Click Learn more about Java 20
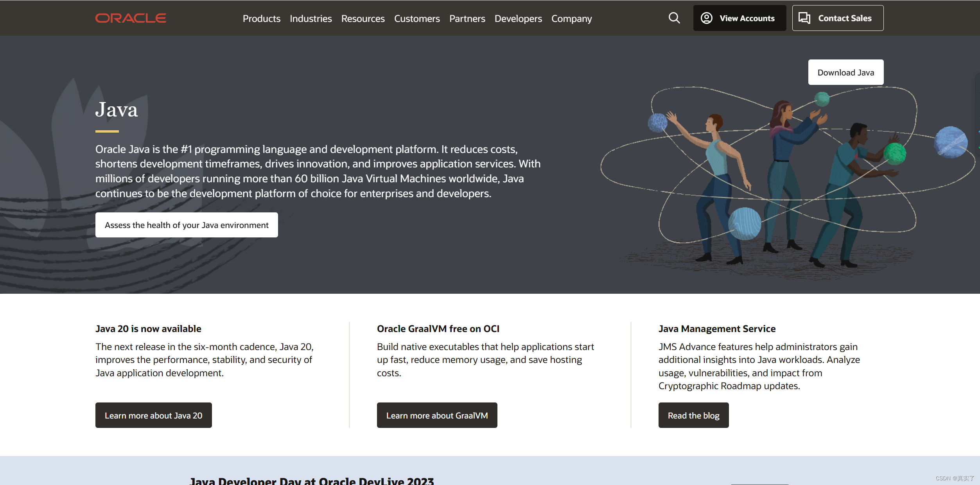Image resolution: width=980 pixels, height=485 pixels. [x=153, y=415]
